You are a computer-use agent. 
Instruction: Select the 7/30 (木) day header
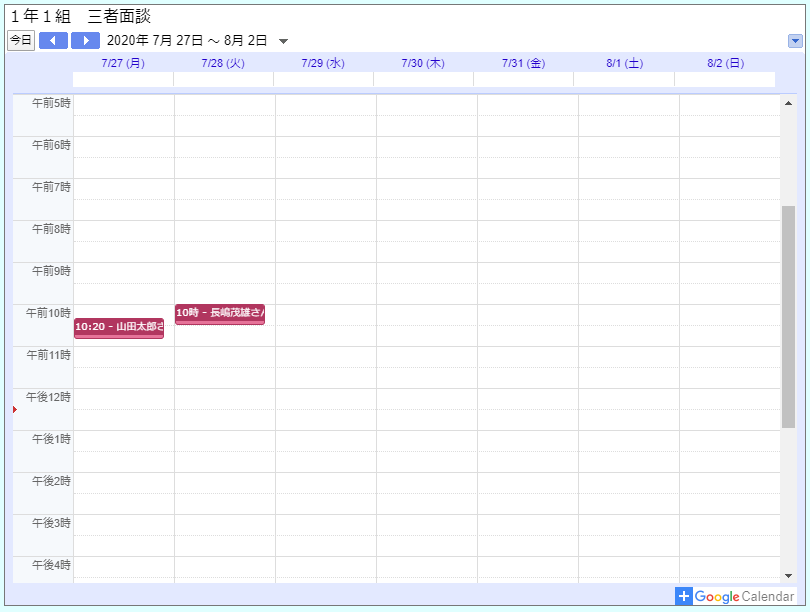[423, 63]
